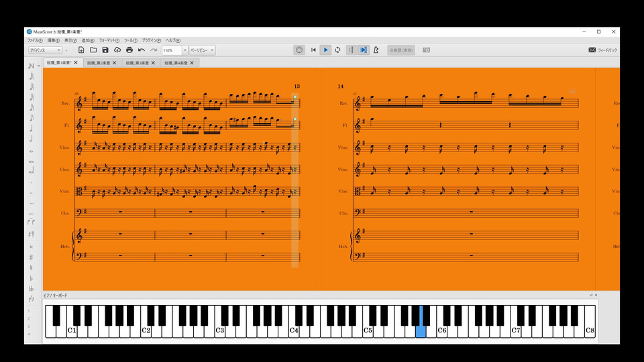Toggle metronome on playback

point(376,50)
